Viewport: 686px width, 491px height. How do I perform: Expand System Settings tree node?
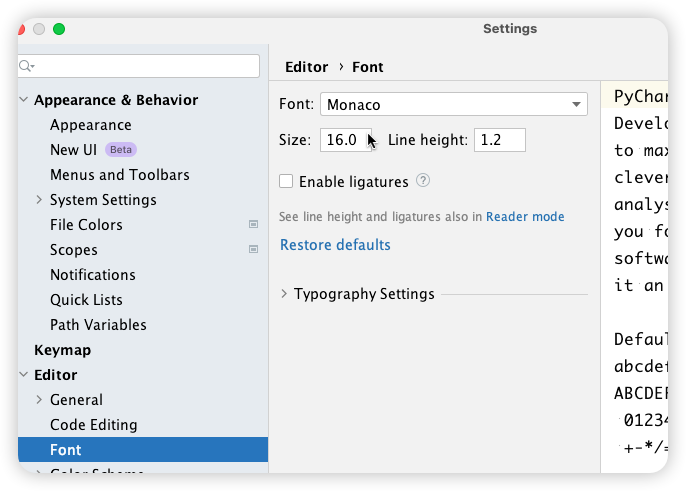(39, 200)
